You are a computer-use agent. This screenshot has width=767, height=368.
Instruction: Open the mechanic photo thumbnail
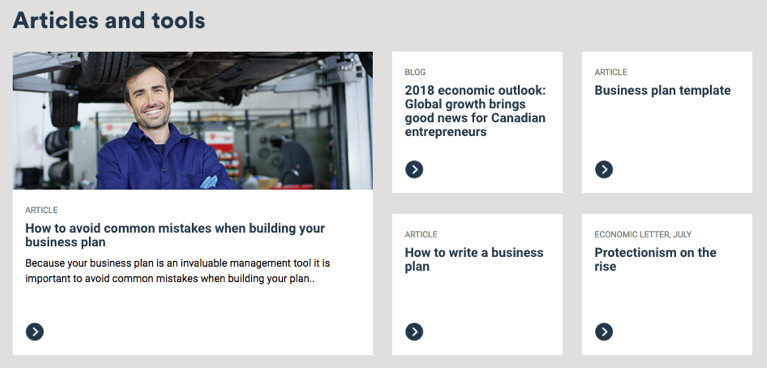193,120
